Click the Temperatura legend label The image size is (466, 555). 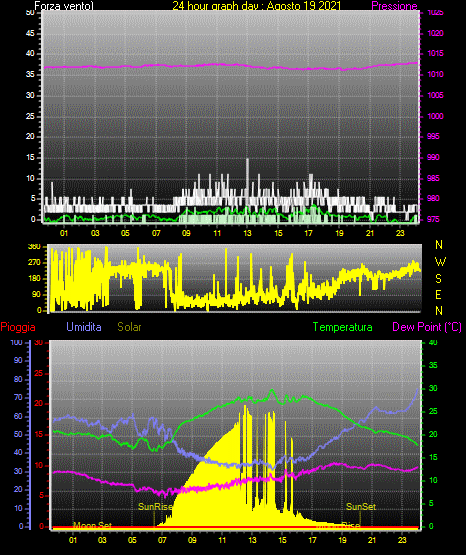pyautogui.click(x=343, y=327)
